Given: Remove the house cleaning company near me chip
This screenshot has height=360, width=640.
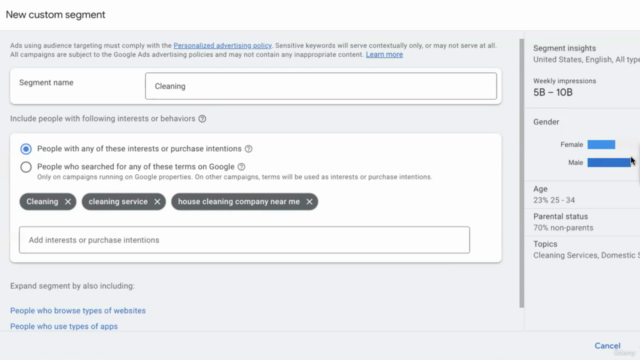Looking at the screenshot, I should 309,202.
